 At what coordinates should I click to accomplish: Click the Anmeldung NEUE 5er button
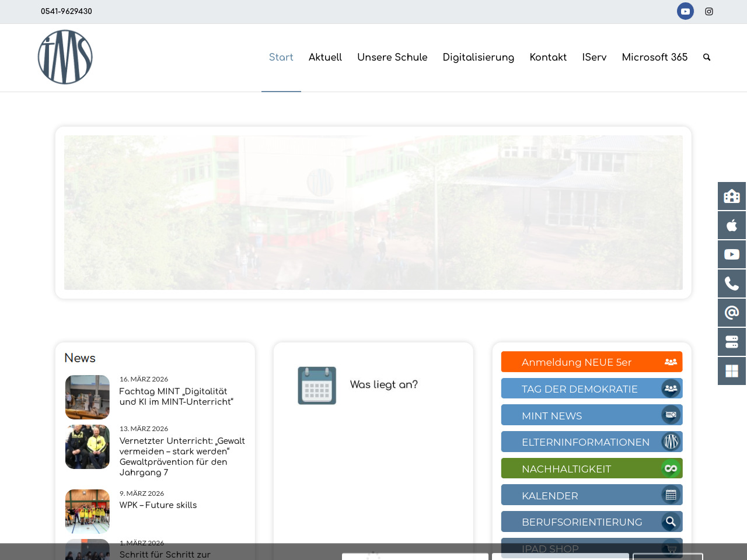tap(591, 362)
